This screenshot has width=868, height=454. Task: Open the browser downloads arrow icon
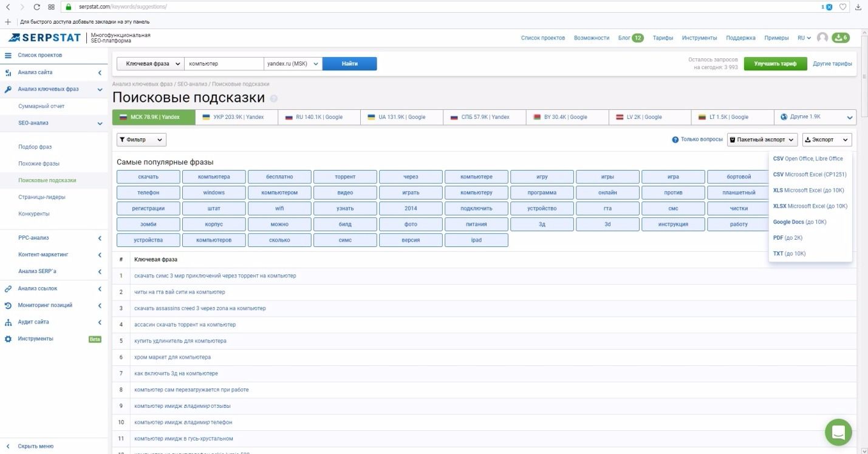click(858, 7)
